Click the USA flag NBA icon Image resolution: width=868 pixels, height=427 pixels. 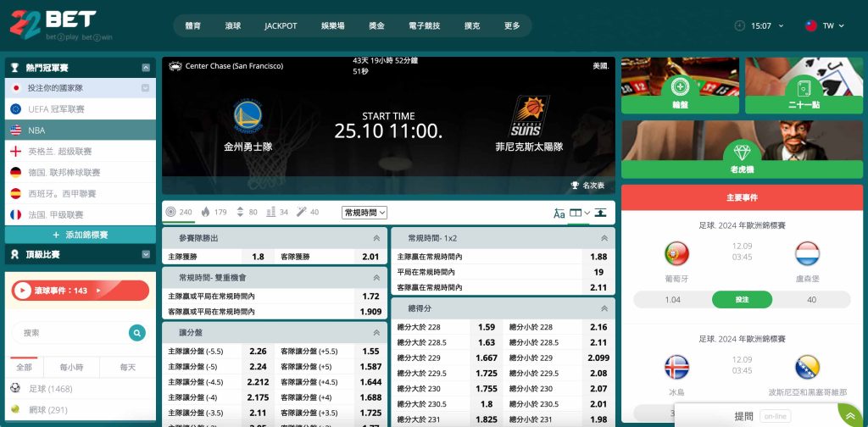pyautogui.click(x=16, y=130)
